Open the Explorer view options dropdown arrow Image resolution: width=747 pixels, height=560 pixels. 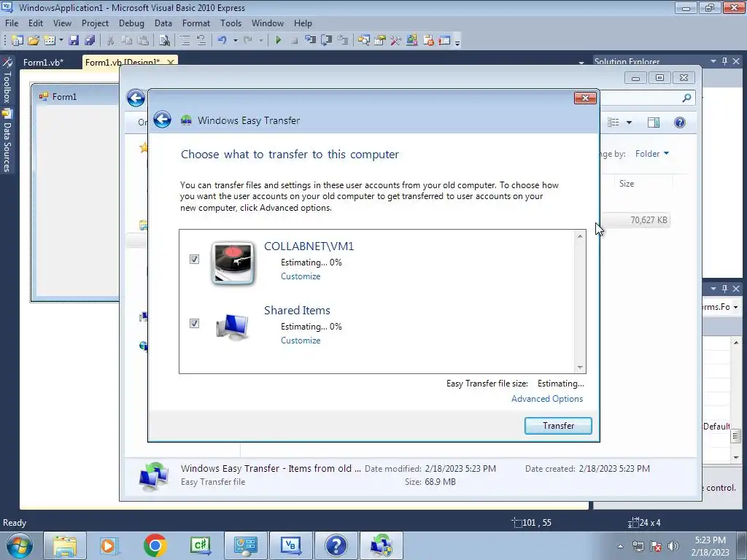pos(629,122)
